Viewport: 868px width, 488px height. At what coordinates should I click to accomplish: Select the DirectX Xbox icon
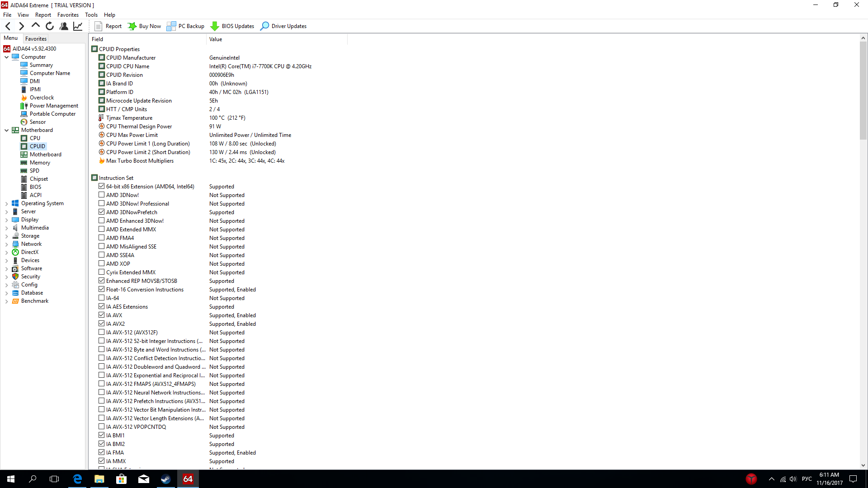[15, 252]
